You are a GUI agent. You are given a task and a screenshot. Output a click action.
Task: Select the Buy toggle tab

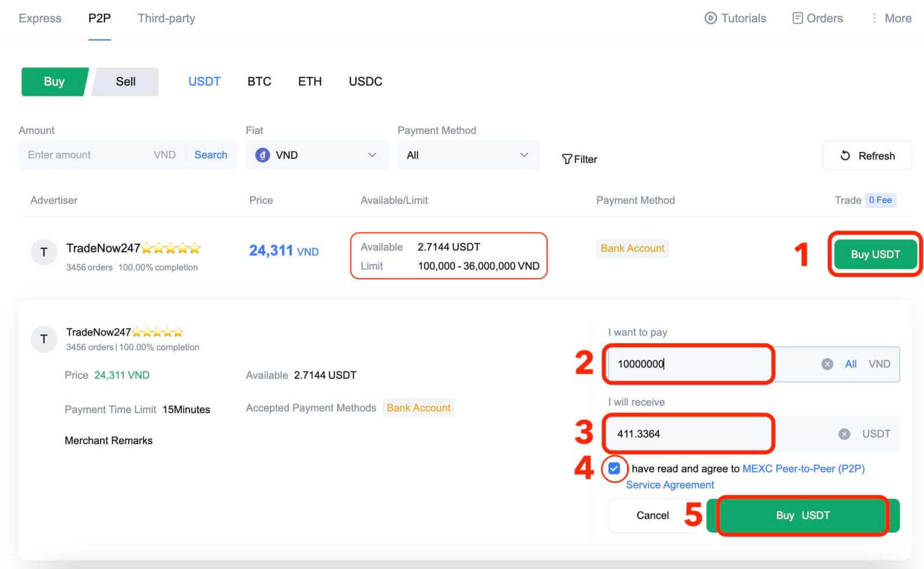(54, 81)
